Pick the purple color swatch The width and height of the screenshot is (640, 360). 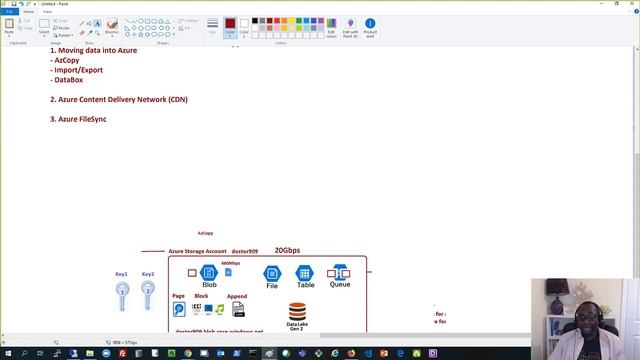point(321,20)
